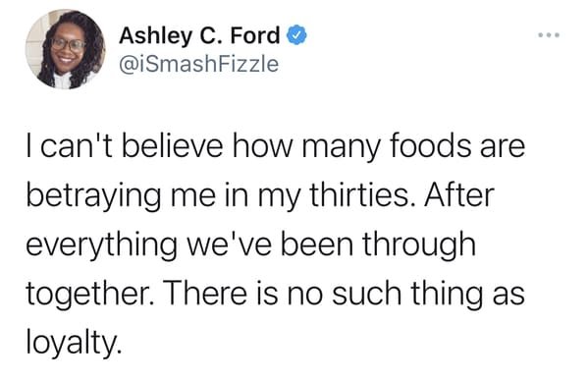Click the word 'together' in the tweet

86,295
